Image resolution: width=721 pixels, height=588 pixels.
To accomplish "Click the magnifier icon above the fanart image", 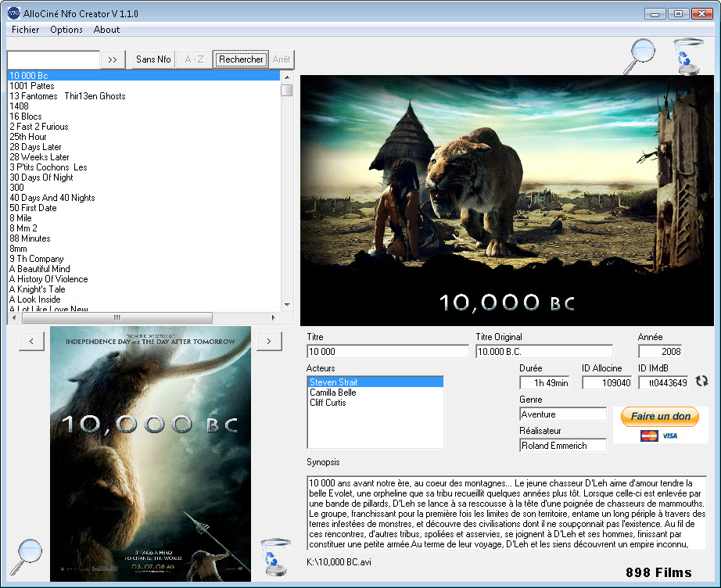I will 639,56.
